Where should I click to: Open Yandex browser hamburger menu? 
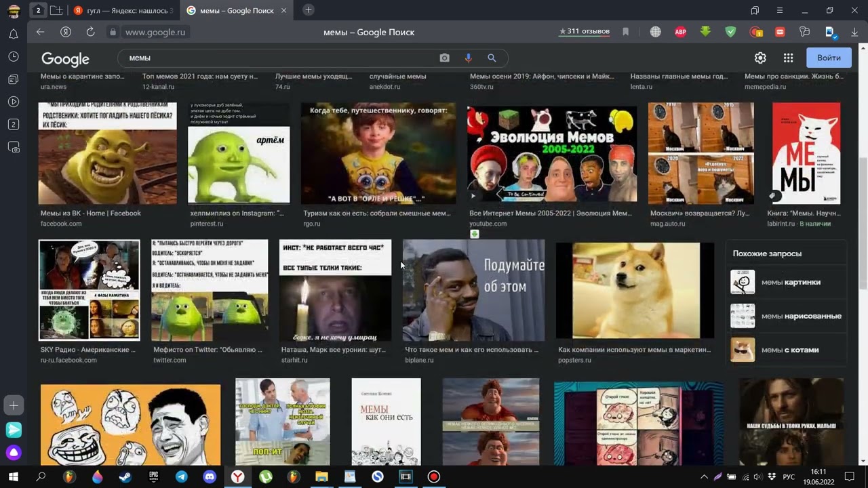(x=780, y=10)
